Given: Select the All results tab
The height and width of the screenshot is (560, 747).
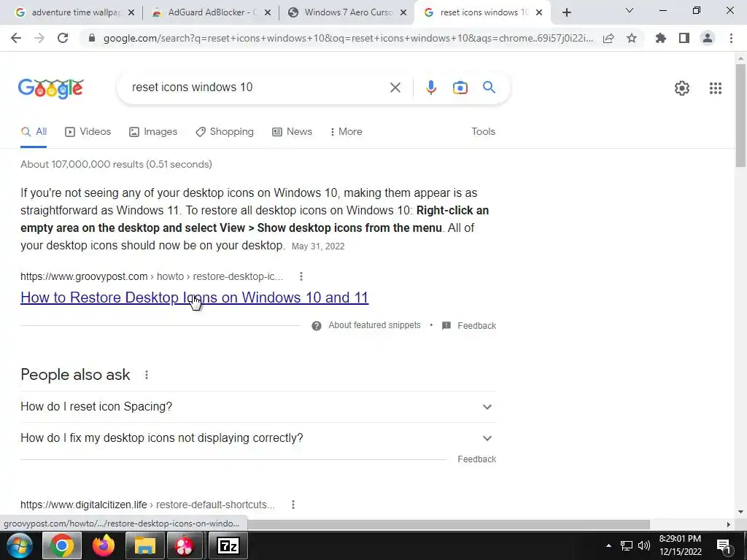Looking at the screenshot, I should (34, 132).
